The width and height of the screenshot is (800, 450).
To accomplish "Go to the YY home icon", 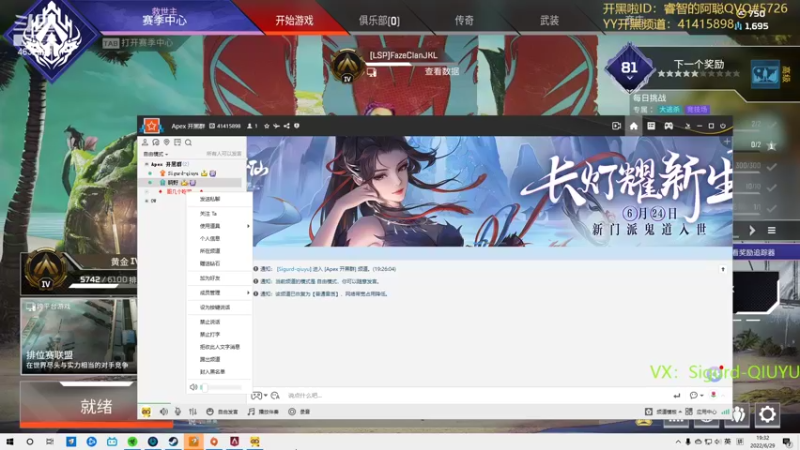I will pos(634,126).
